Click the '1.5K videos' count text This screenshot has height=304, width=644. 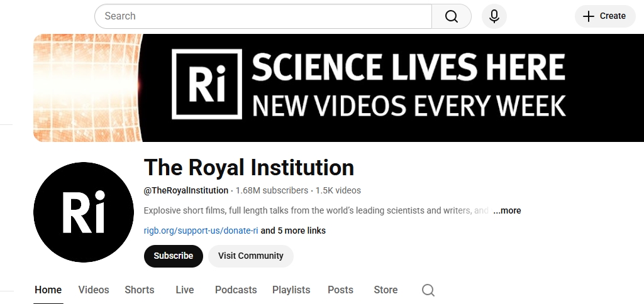click(338, 190)
